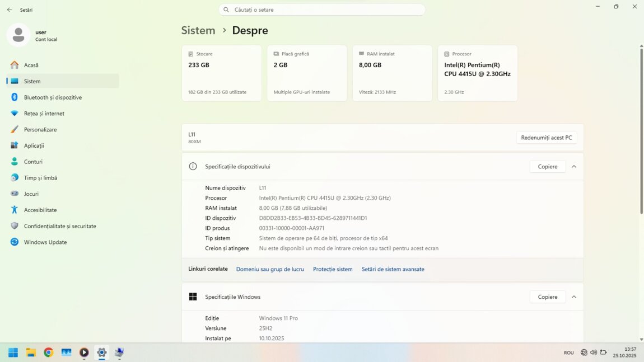Switch to Timp și limbă section
This screenshot has width=644, height=362.
tap(40, 178)
